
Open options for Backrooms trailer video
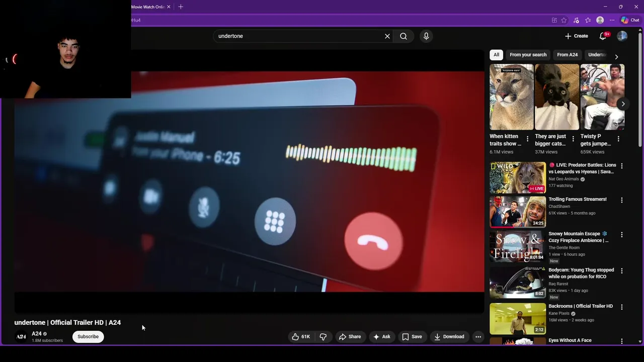621,307
